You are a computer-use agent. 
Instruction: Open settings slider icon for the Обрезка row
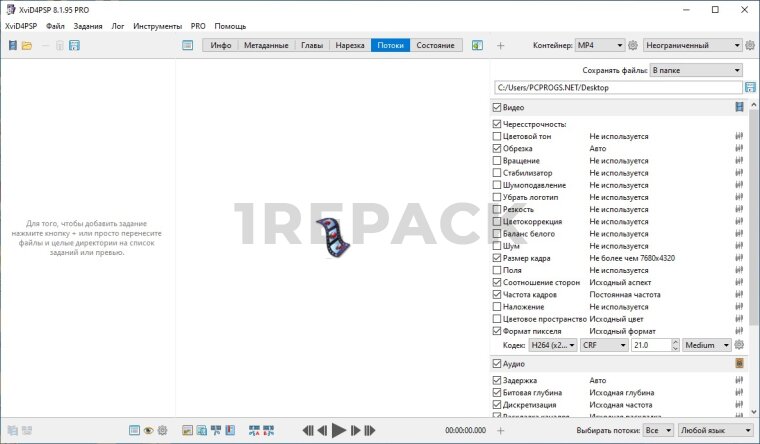tap(740, 148)
